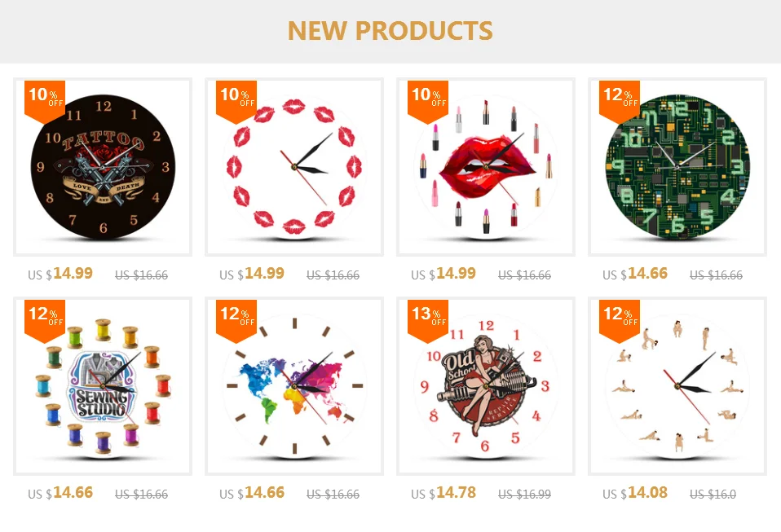The height and width of the screenshot is (532, 781).
Task: Select the red lip kisses clock
Action: coord(293,167)
